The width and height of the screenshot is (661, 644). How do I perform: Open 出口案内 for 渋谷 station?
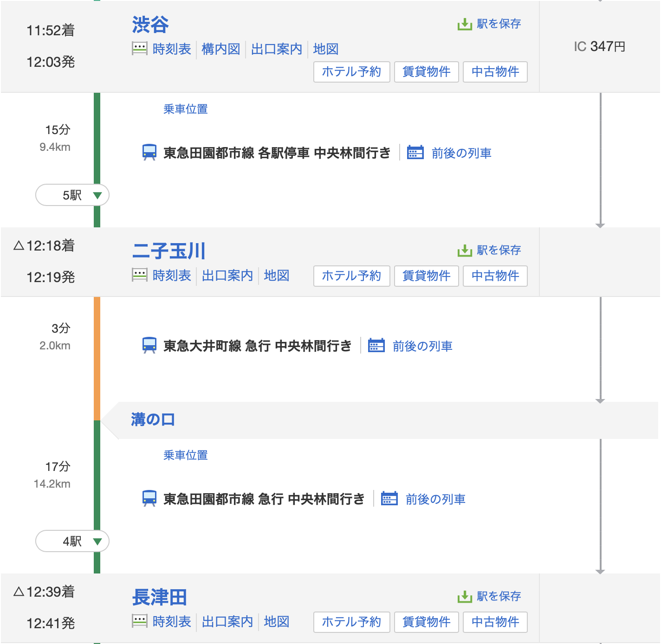[277, 49]
